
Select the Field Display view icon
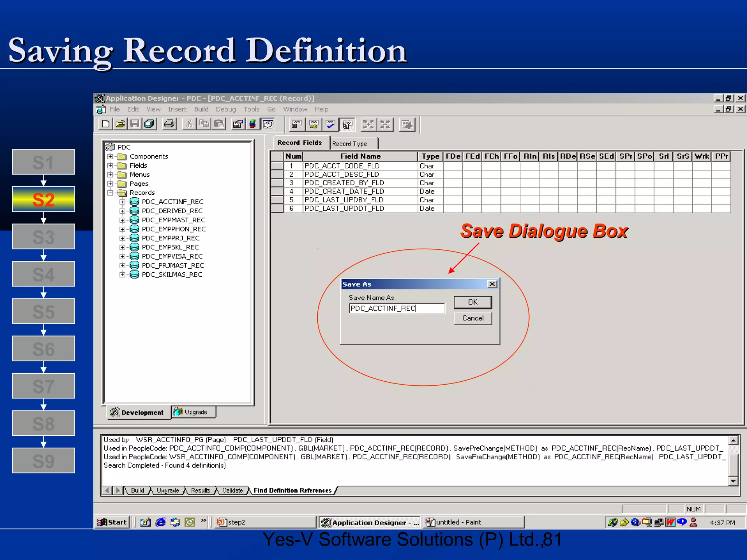tap(297, 125)
